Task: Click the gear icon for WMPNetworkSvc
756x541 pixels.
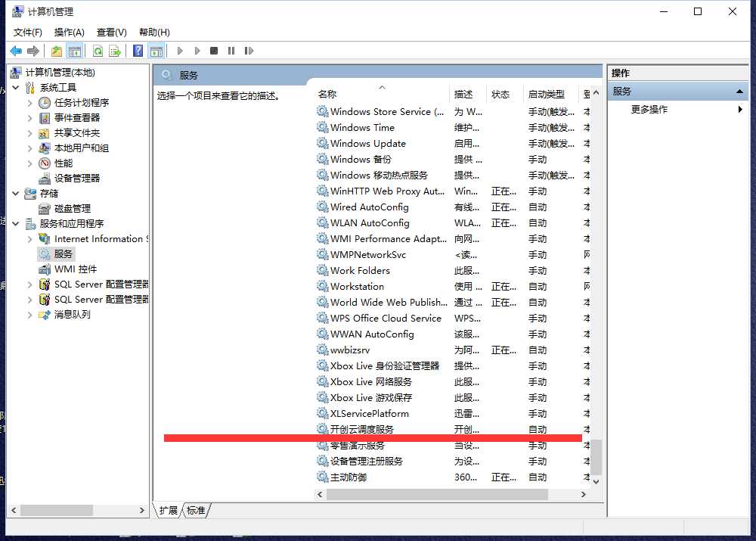Action: pyautogui.click(x=322, y=254)
